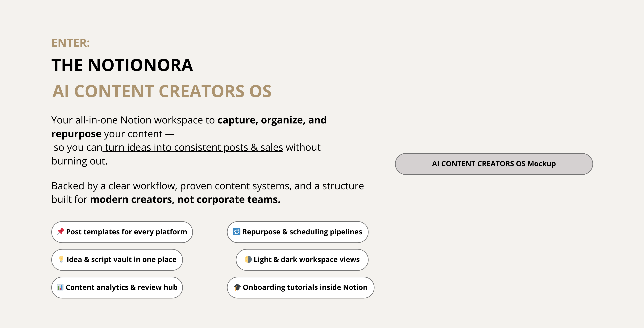Choose the Repurpose & scheduling pipelines text
Image resolution: width=644 pixels, height=328 pixels.
point(302,232)
